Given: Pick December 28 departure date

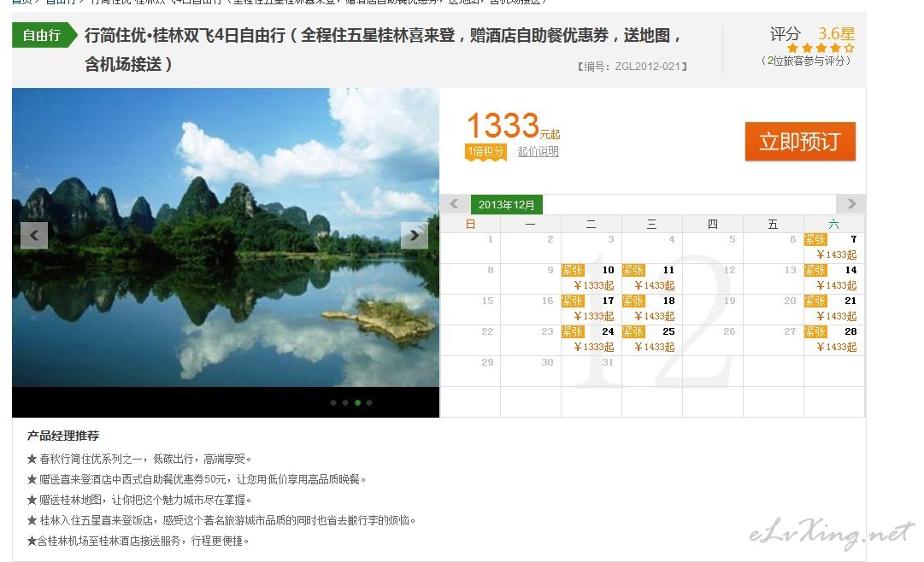Looking at the screenshot, I should pyautogui.click(x=834, y=340).
